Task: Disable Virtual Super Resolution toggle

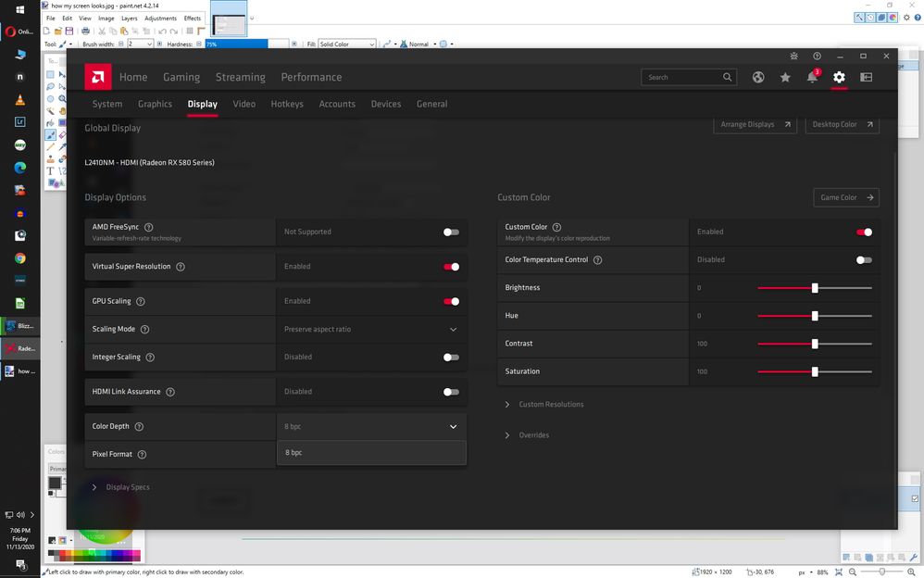Action: 452,267
